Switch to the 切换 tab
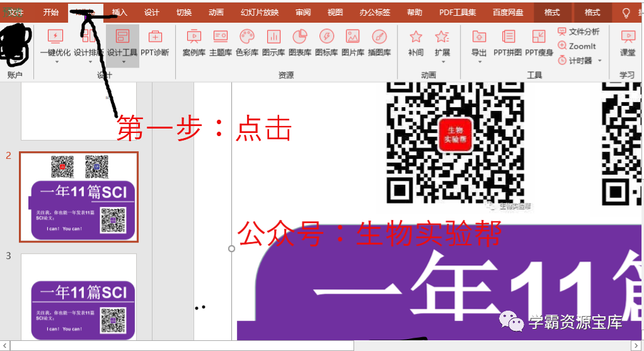The image size is (644, 351). tap(184, 13)
